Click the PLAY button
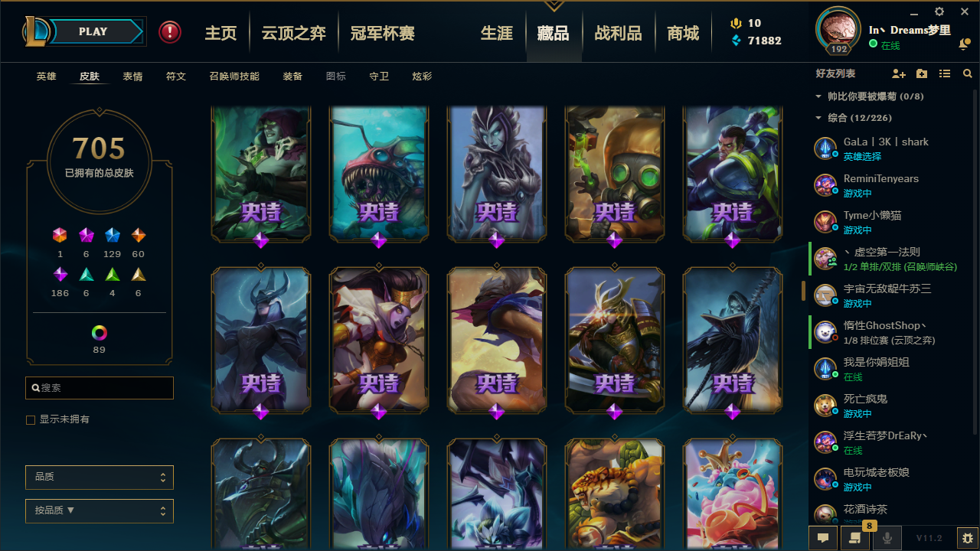The height and width of the screenshot is (551, 980). point(93,31)
